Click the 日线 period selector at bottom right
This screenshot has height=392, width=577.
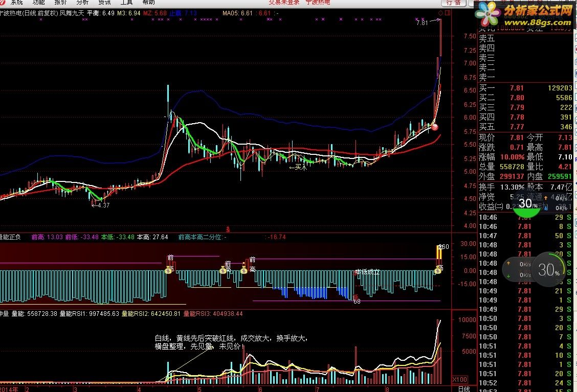pos(463,389)
